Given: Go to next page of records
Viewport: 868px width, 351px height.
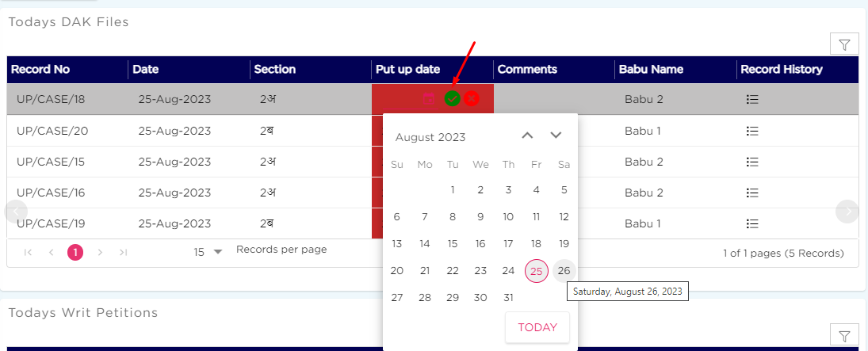Looking at the screenshot, I should point(100,253).
